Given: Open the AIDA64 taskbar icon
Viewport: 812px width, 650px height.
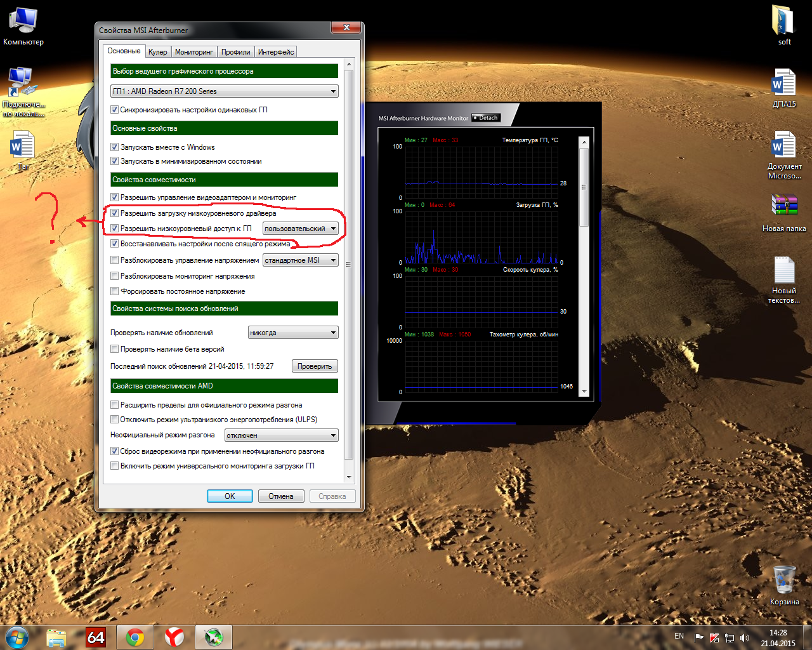Looking at the screenshot, I should pos(96,637).
